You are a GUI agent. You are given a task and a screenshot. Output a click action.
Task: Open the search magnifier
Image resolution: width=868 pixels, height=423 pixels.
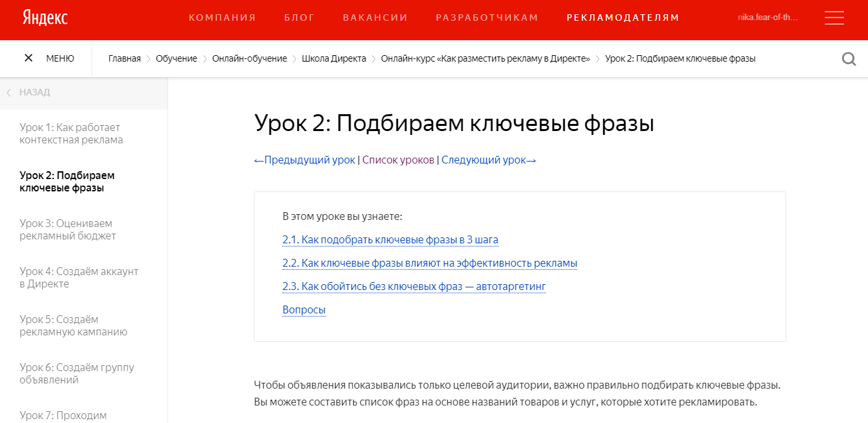(849, 58)
